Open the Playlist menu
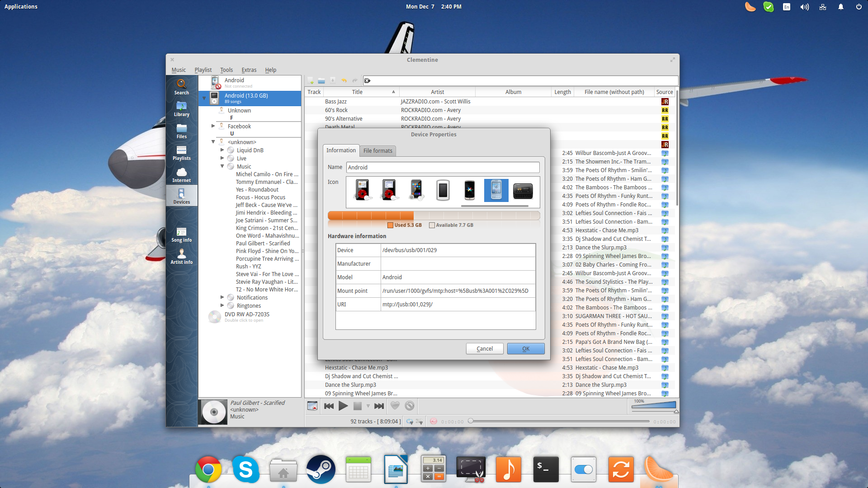The height and width of the screenshot is (488, 868). (203, 70)
